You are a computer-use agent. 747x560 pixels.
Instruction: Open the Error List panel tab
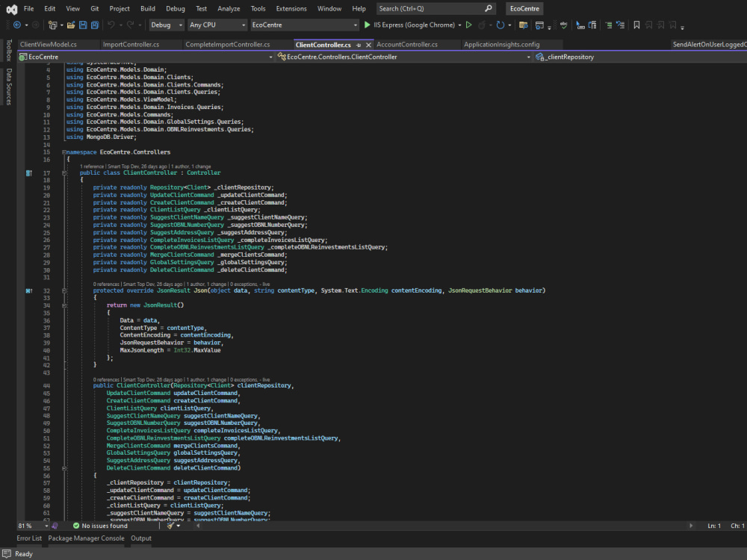coord(29,538)
